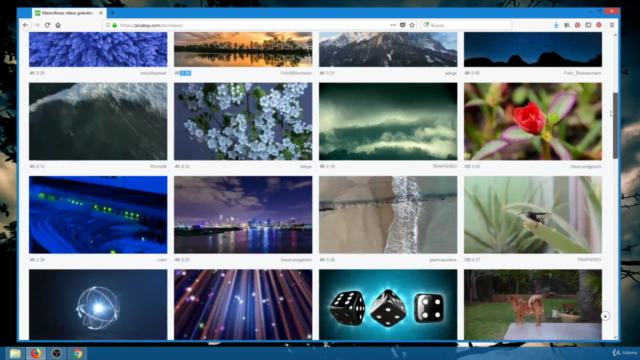The height and width of the screenshot is (360, 640).
Task: Bookmark this page with the star
Action: (412, 25)
